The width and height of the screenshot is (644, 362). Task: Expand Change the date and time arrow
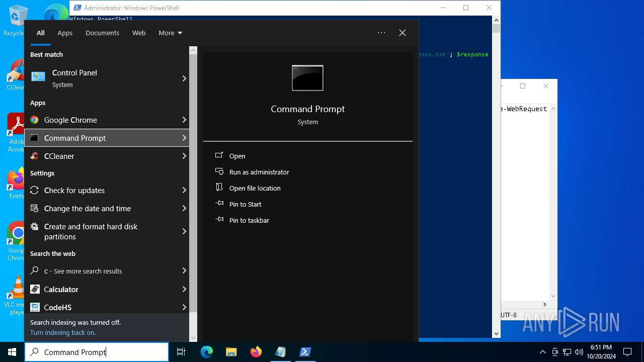[x=184, y=208]
